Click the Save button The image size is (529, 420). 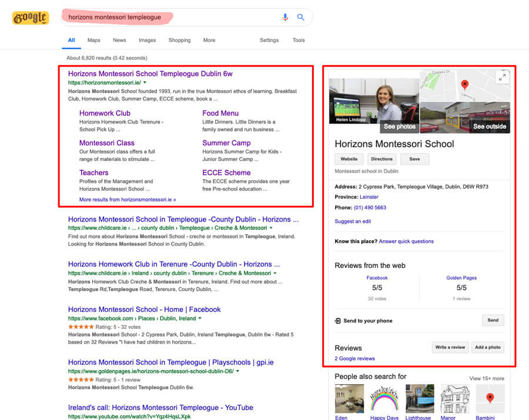[x=414, y=159]
